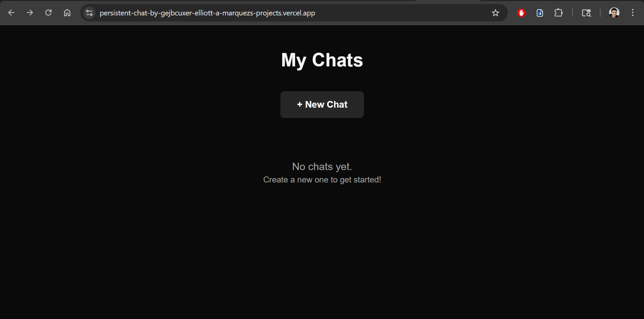The image size is (644, 319).
Task: Click the "No chats yet." text
Action: pos(322,167)
